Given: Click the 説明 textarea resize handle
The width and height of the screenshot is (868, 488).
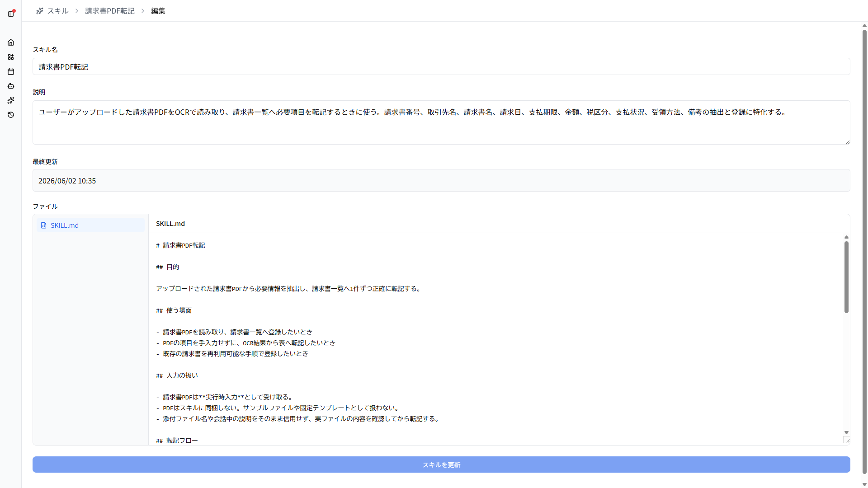Looking at the screenshot, I should click(847, 142).
